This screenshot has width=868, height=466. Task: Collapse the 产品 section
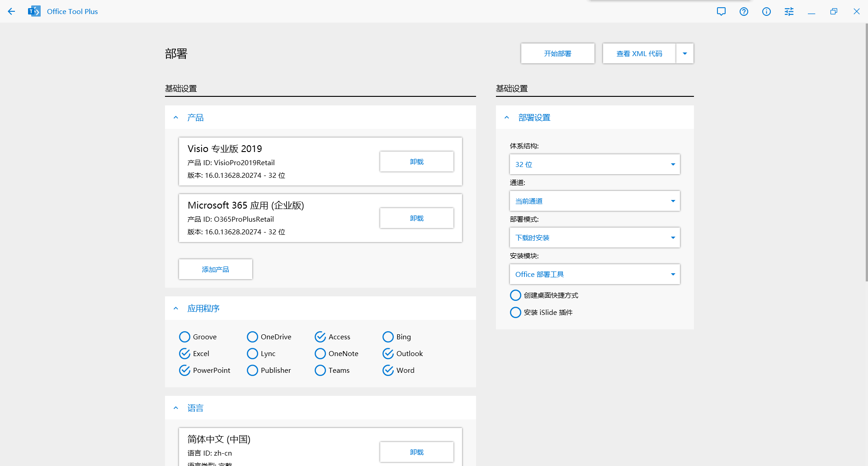[176, 118]
